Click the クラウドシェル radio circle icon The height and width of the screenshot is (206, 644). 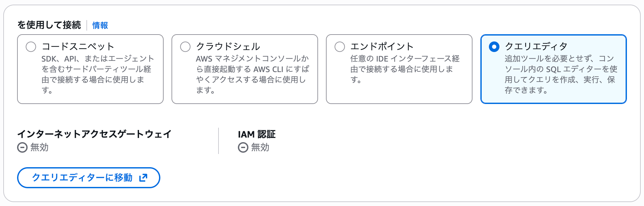coord(186,47)
